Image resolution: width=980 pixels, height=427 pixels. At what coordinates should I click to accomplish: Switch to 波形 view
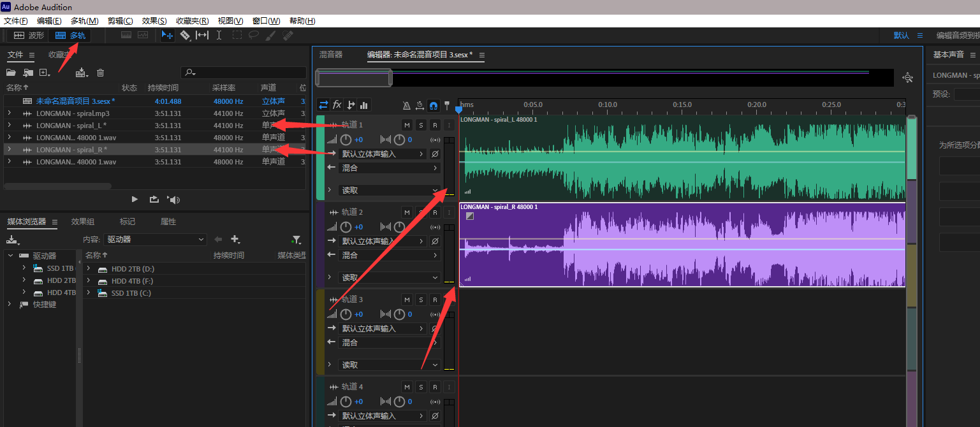[x=29, y=36]
